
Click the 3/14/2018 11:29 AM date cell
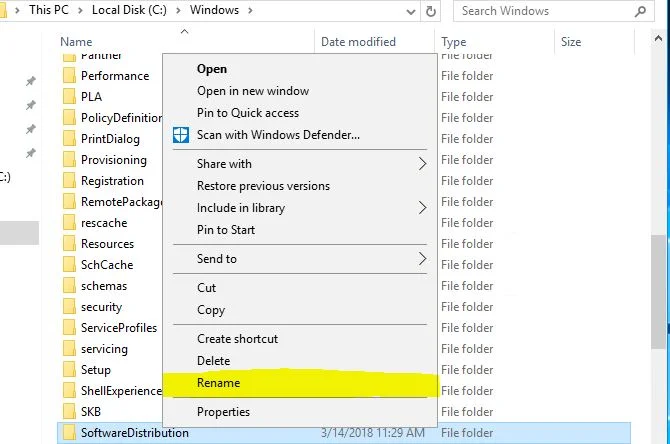click(373, 433)
